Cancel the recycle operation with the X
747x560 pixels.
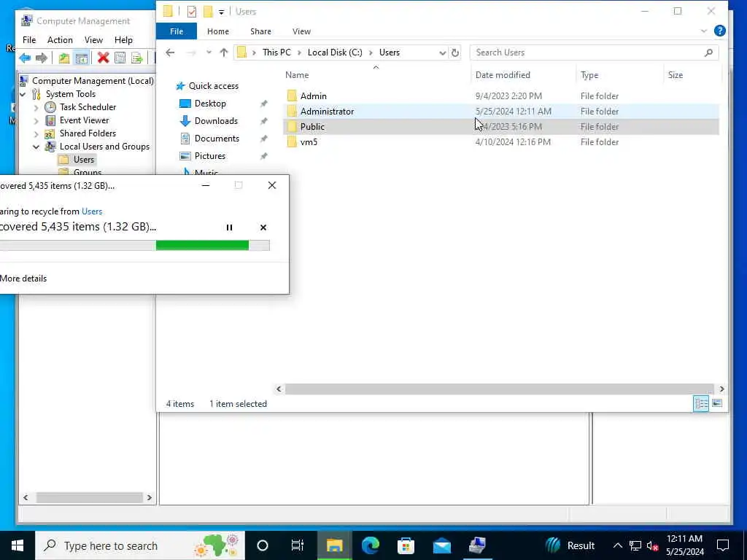point(263,227)
